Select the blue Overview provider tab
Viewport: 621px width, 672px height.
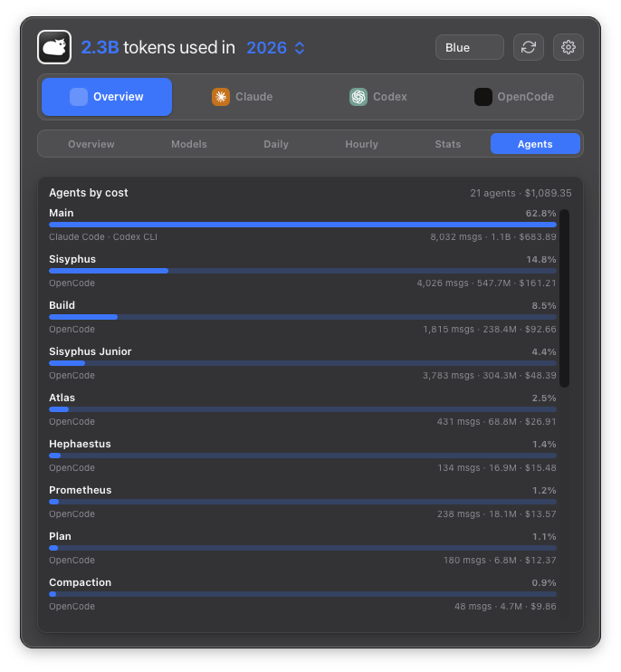click(107, 97)
